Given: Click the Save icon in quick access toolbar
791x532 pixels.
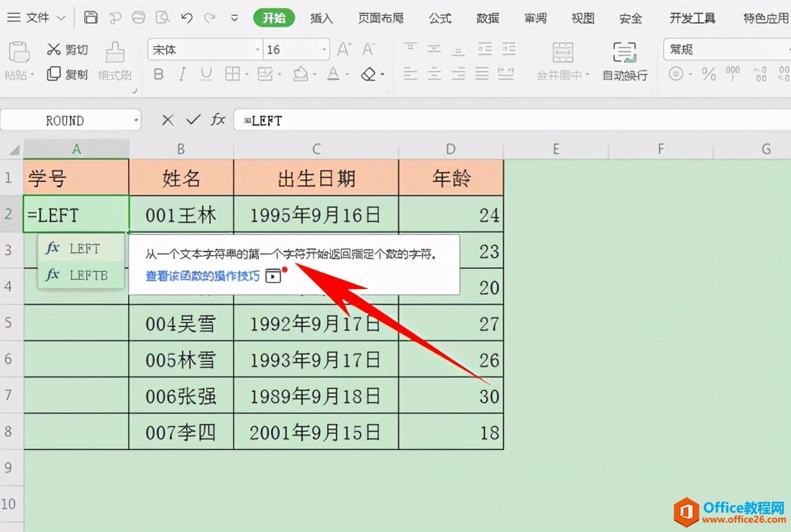Looking at the screenshot, I should (91, 18).
